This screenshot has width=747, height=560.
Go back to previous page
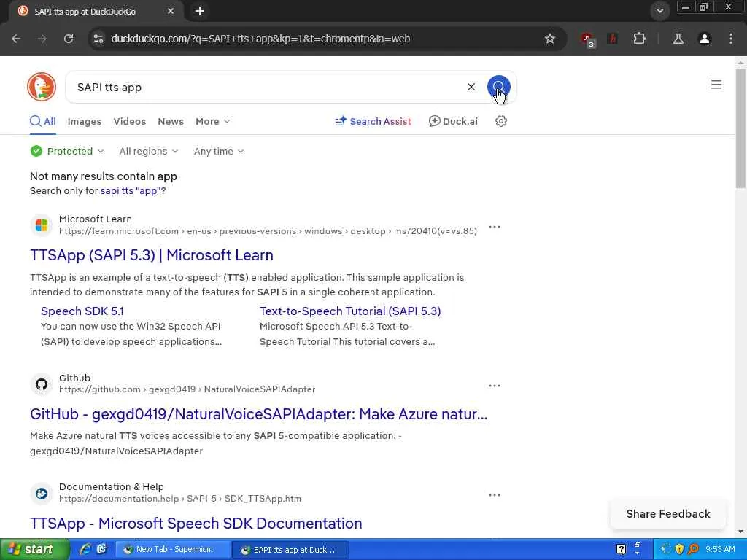pos(16,39)
